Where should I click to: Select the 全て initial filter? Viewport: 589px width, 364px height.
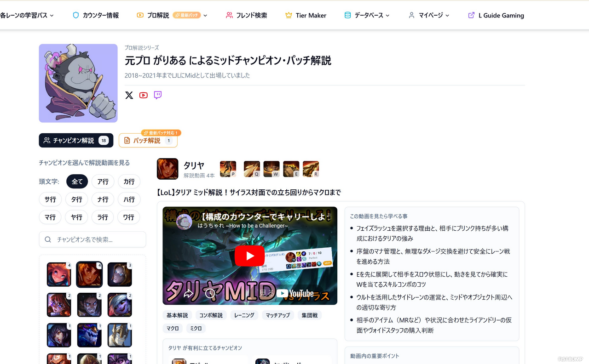click(x=77, y=182)
